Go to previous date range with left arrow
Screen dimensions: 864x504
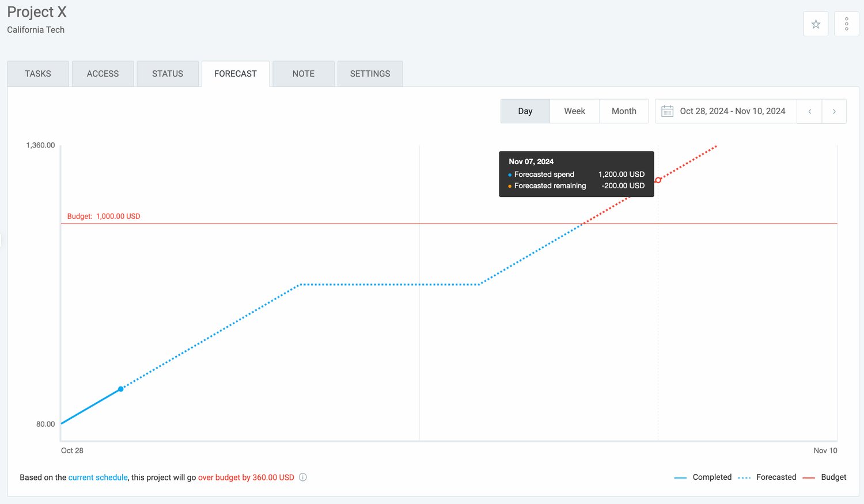click(809, 111)
